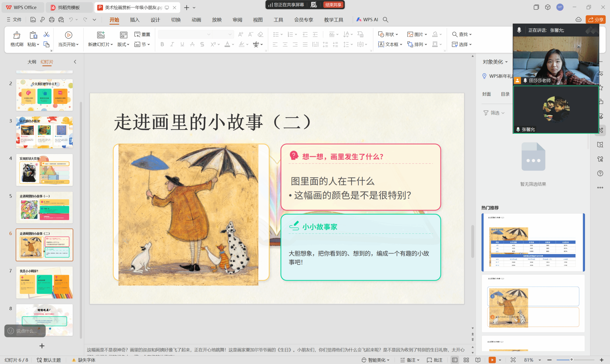Open the Select (选择) dropdown
Viewport: 610px width, 364px height.
[462, 44]
